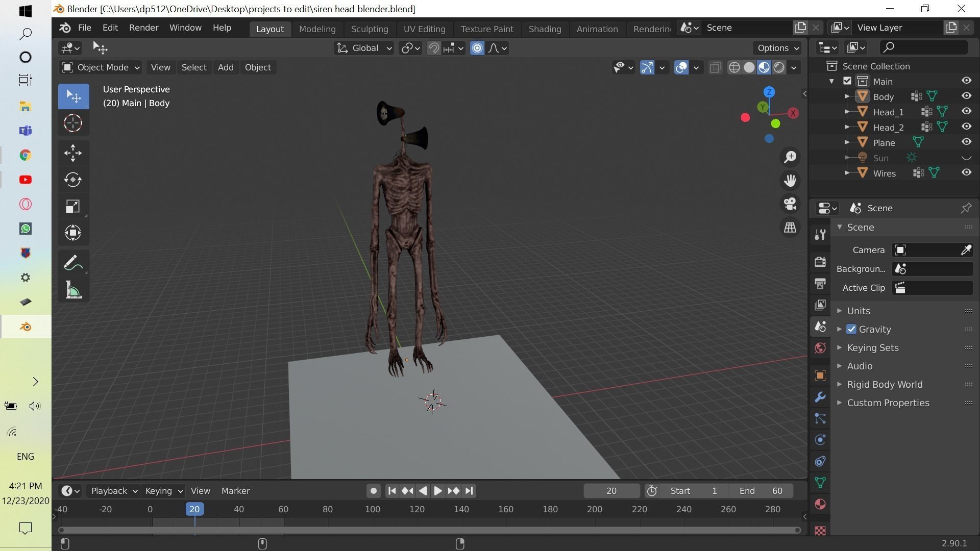
Task: Select the Move tool
Action: [x=73, y=153]
